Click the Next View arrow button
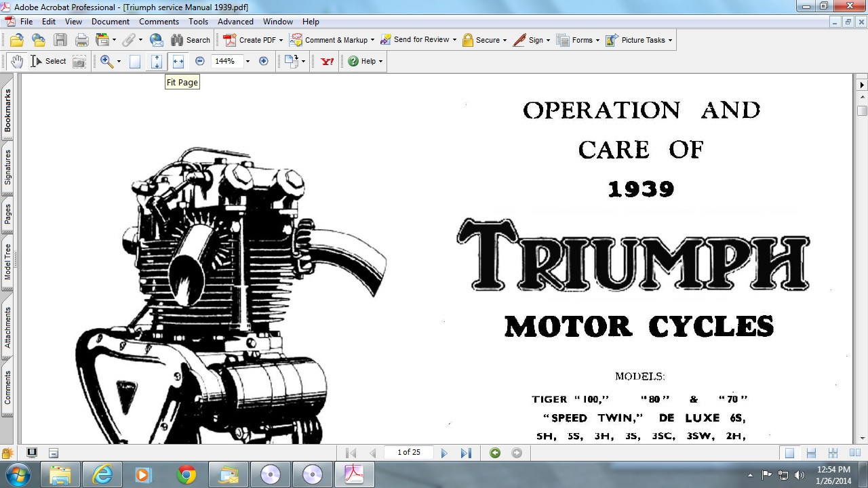 click(517, 453)
